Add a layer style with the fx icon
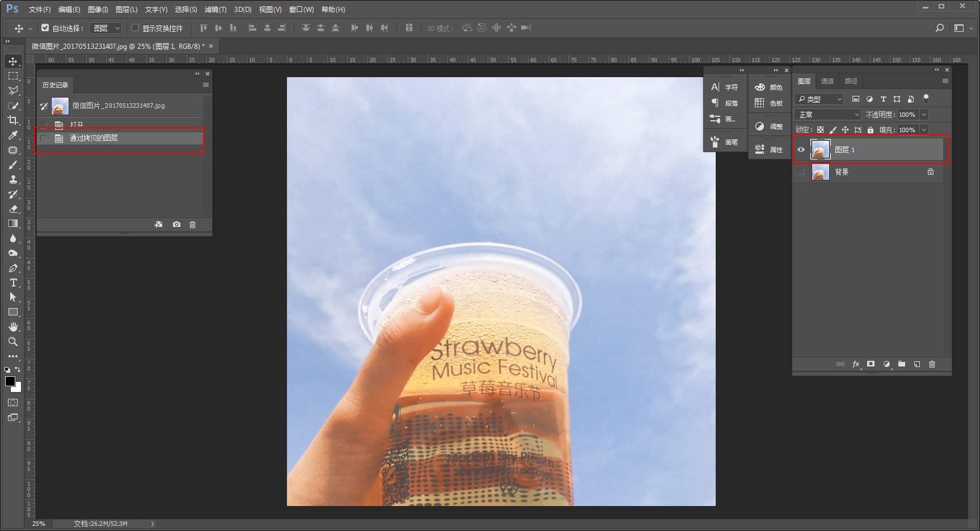 [x=856, y=364]
